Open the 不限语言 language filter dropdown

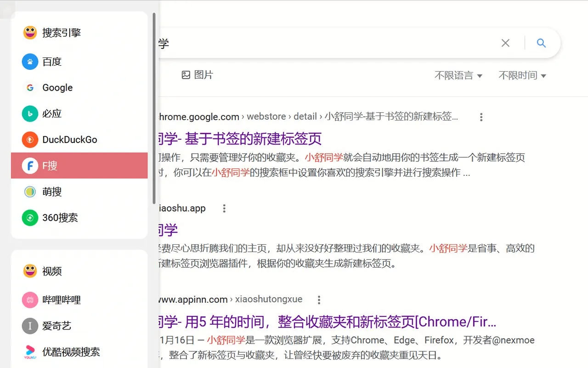pyautogui.click(x=458, y=75)
